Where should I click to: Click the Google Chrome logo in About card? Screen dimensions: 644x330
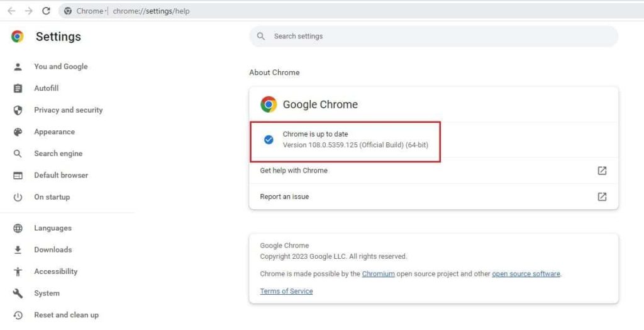point(269,105)
